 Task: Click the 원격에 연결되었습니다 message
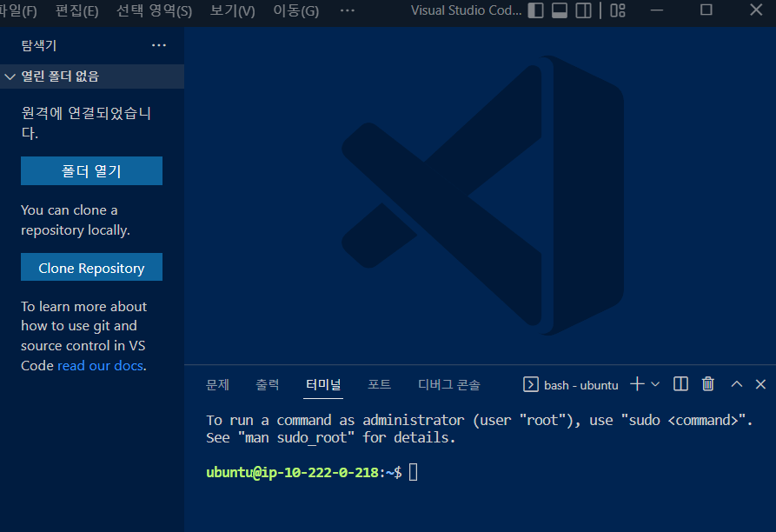[86, 123]
